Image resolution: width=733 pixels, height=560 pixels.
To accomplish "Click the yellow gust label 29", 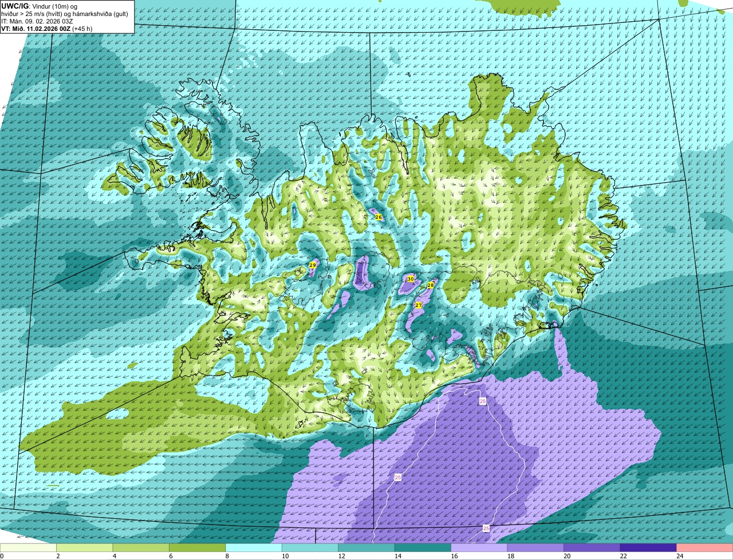I will click(x=312, y=265).
